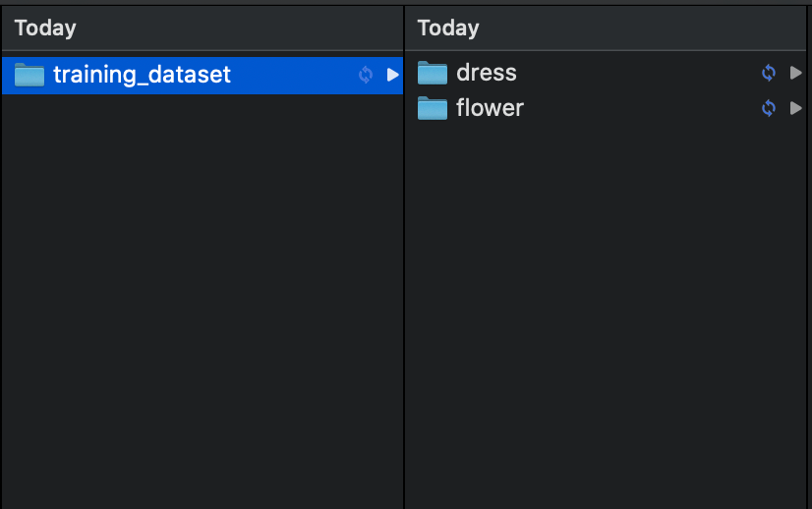Click the divider between the two columns
812x509 pixels.
(x=404, y=257)
